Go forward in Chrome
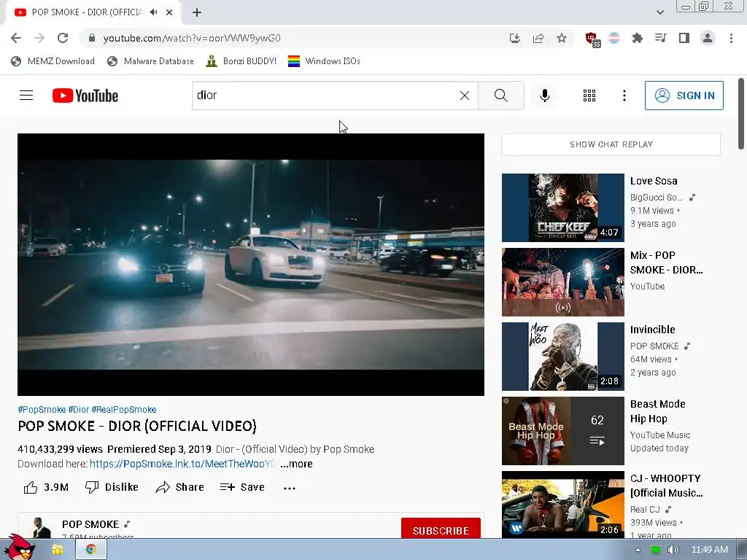The image size is (747, 560). (39, 38)
